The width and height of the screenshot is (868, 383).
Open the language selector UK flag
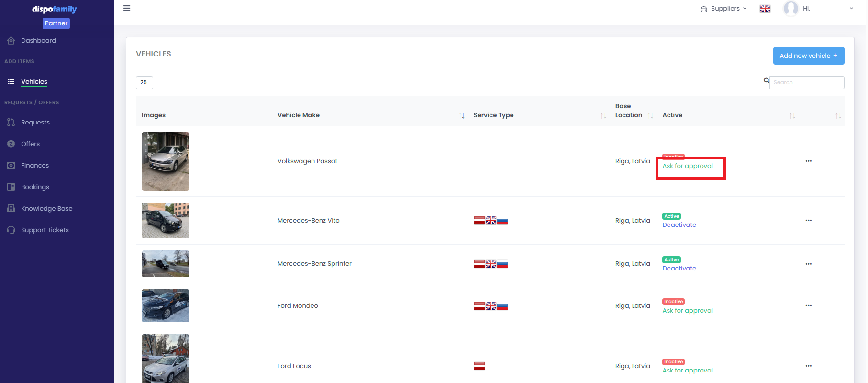765,9
